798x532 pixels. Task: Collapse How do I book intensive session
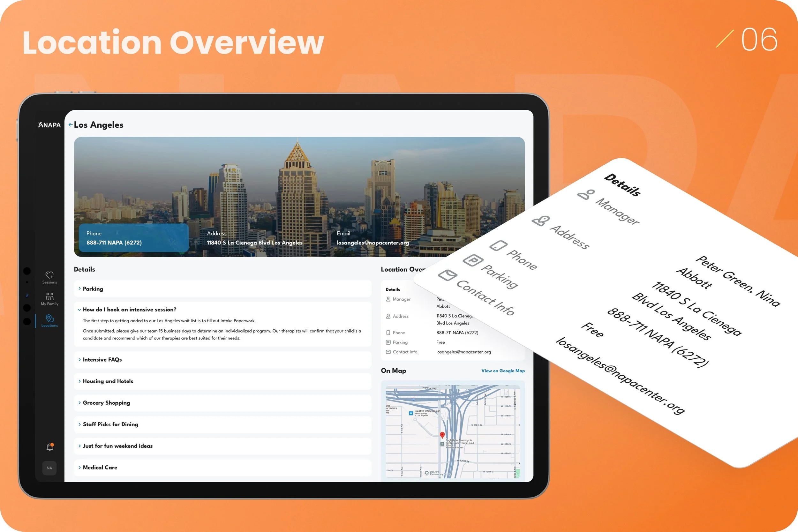(129, 310)
